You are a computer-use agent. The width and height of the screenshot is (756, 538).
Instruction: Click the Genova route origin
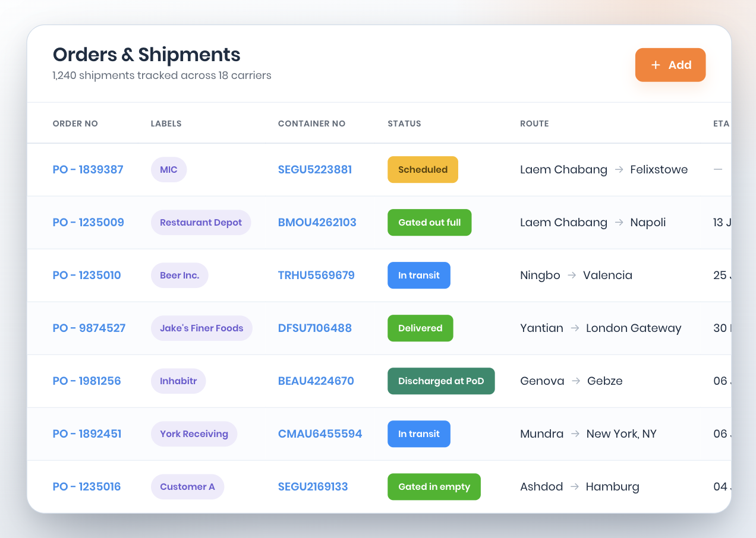pyautogui.click(x=542, y=381)
